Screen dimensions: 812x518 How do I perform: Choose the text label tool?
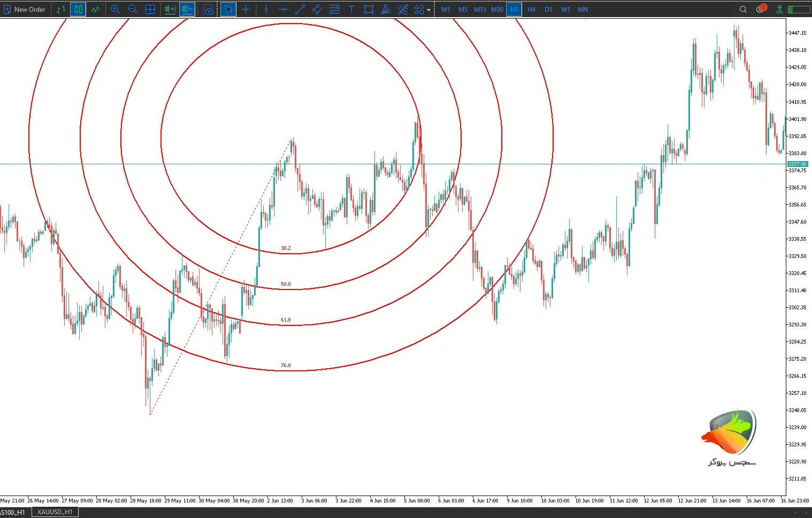point(351,9)
